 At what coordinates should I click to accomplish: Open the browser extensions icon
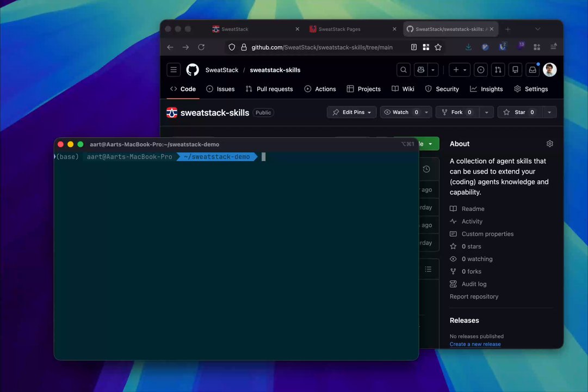(x=537, y=47)
